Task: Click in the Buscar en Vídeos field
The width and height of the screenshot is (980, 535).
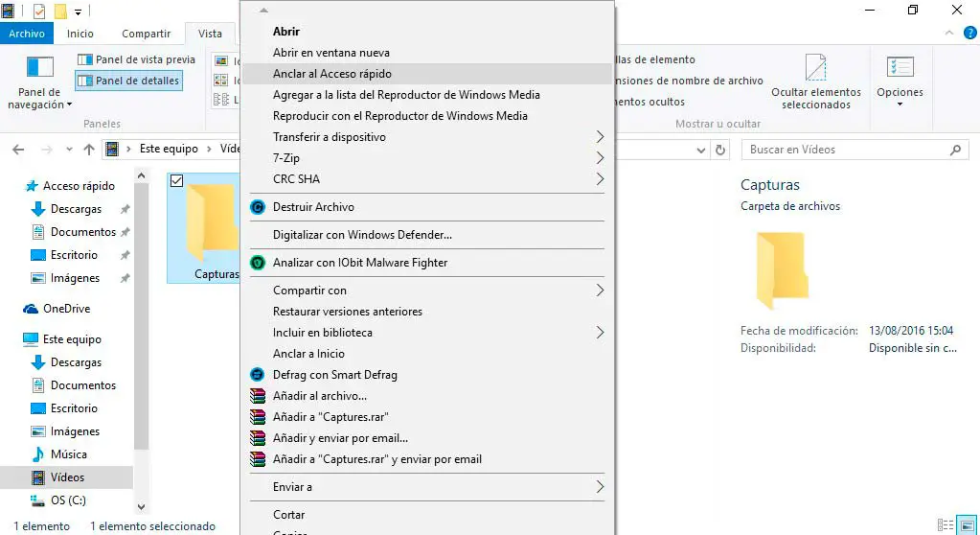Action: (x=855, y=150)
